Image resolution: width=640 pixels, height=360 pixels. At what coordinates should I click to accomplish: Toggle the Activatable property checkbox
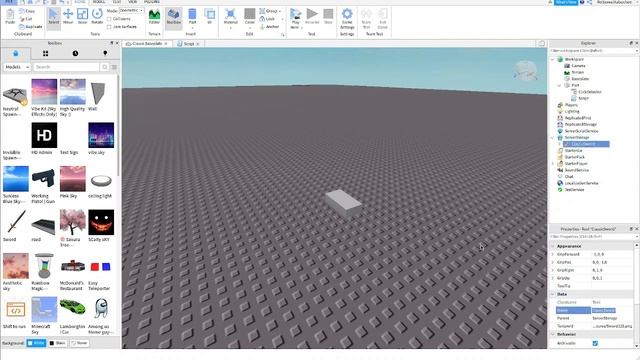[x=595, y=344]
